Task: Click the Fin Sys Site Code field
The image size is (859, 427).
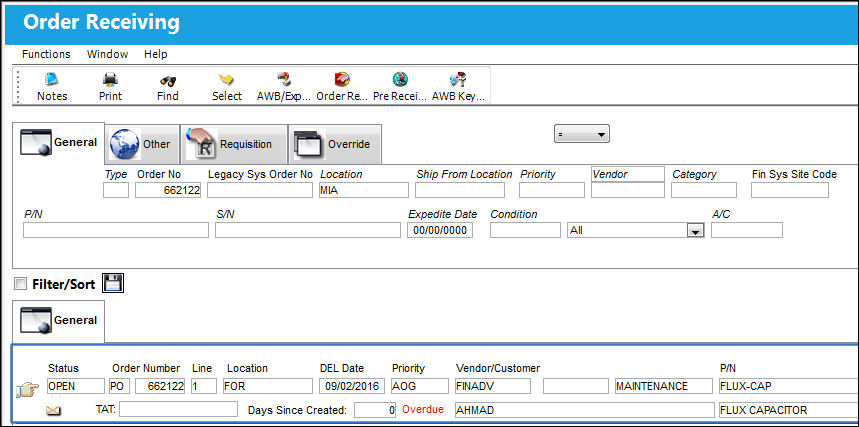Action: tap(789, 190)
